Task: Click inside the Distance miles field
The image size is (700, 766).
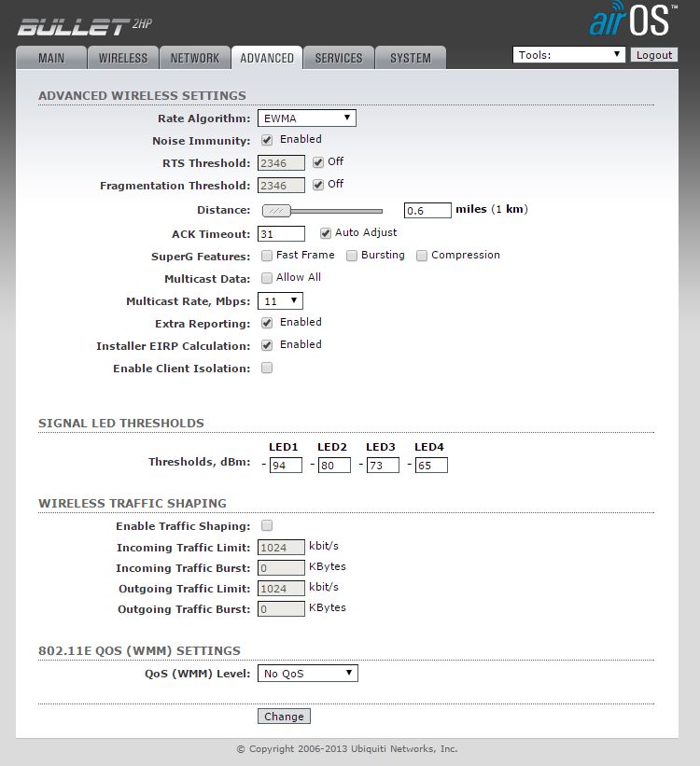Action: point(427,211)
